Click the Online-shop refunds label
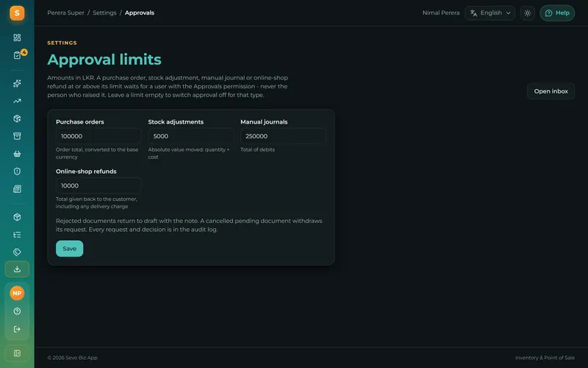The image size is (588, 368). click(x=86, y=171)
